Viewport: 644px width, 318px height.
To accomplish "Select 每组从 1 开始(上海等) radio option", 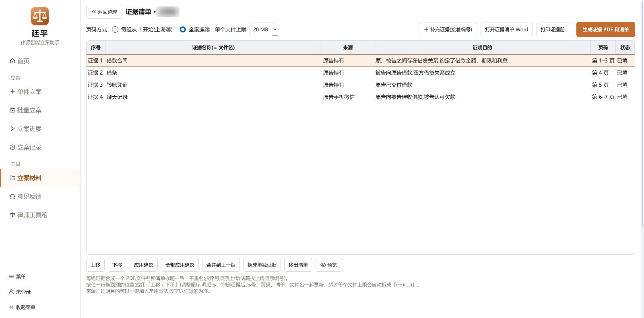I will tap(115, 29).
